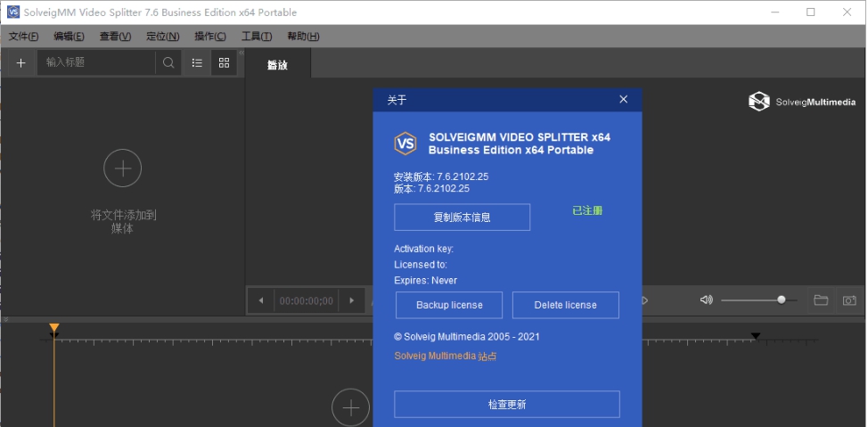The width and height of the screenshot is (868, 427).
Task: Step to next frame arrow
Action: 353,301
